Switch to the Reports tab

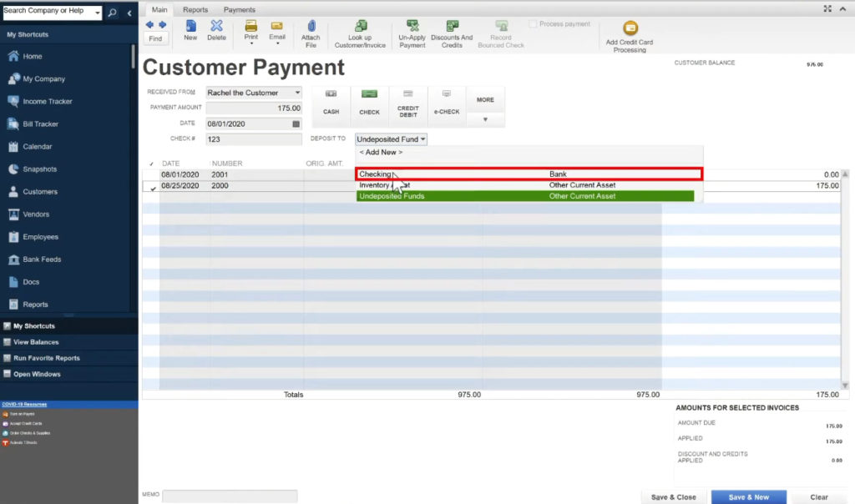coord(195,9)
